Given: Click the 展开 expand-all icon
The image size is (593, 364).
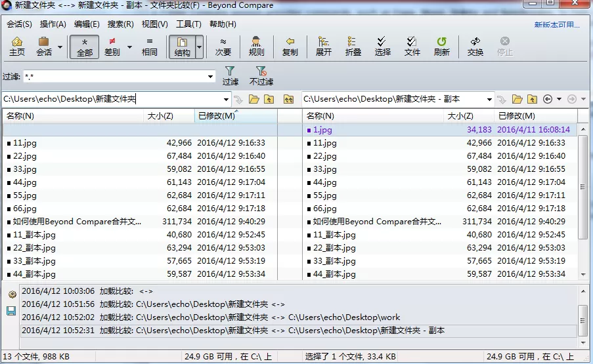Looking at the screenshot, I should [324, 47].
